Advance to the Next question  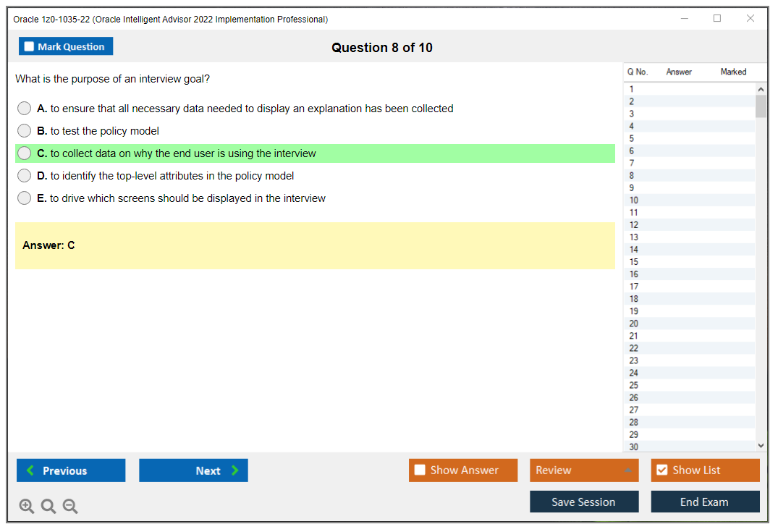[x=193, y=470]
